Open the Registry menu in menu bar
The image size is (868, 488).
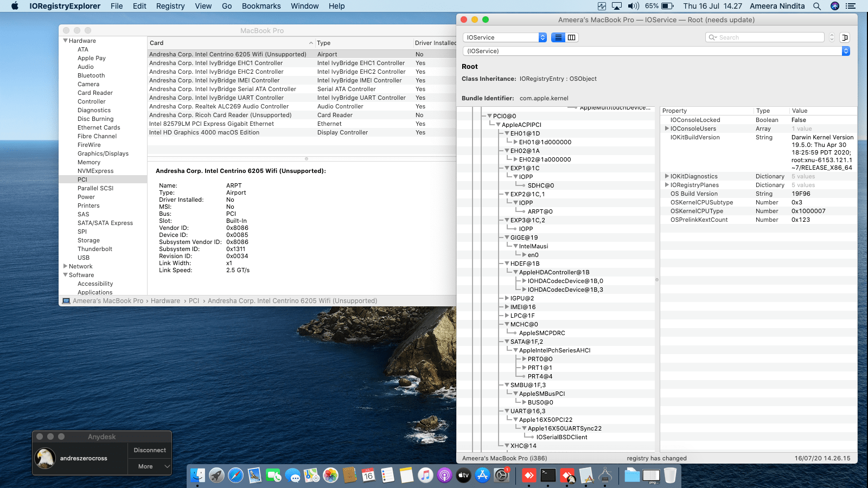[170, 6]
